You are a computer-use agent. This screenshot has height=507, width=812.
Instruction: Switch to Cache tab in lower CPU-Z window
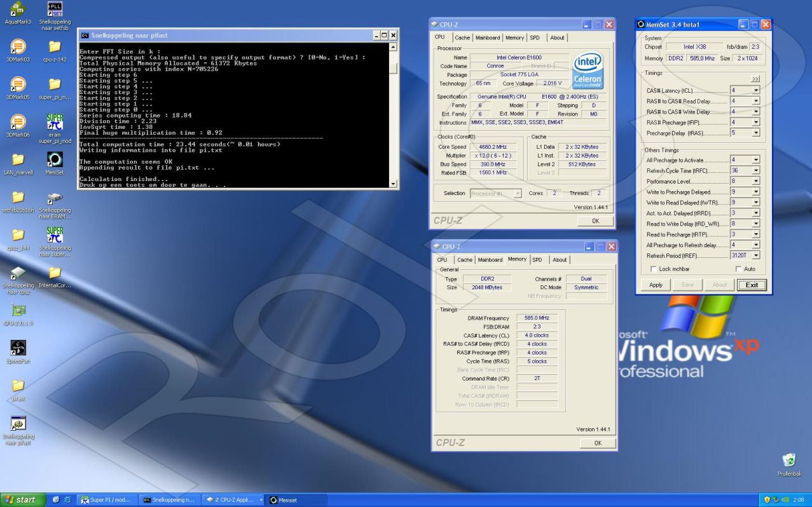464,259
